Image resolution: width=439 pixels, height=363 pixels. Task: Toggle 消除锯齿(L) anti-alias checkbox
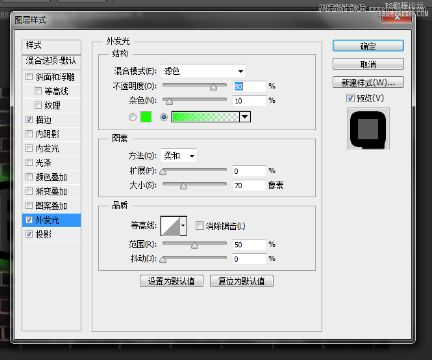point(199,226)
